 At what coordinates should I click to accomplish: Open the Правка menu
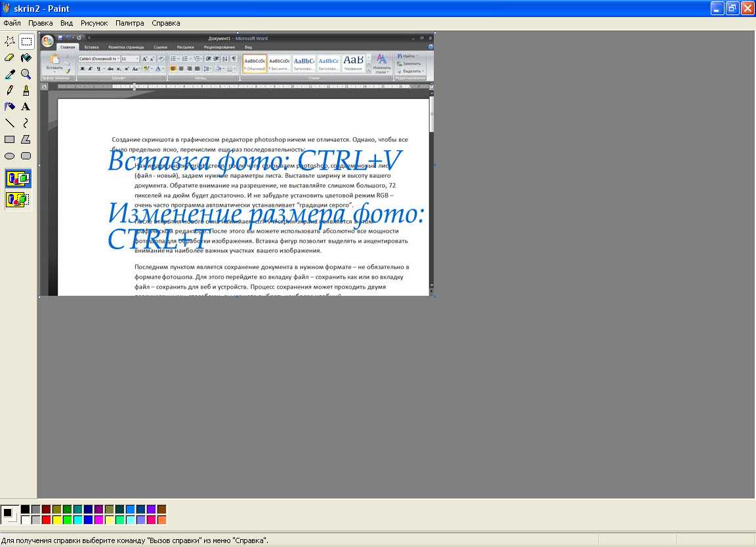(41, 23)
